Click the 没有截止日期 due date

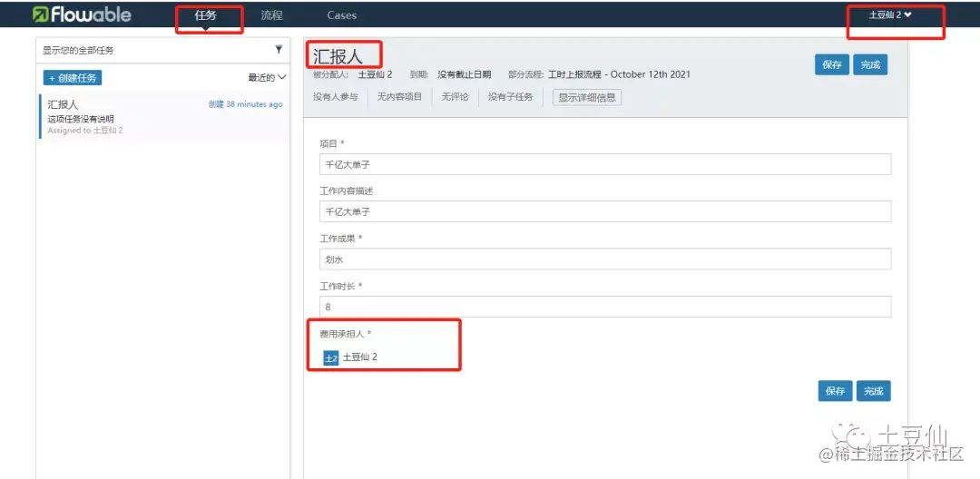pos(465,74)
